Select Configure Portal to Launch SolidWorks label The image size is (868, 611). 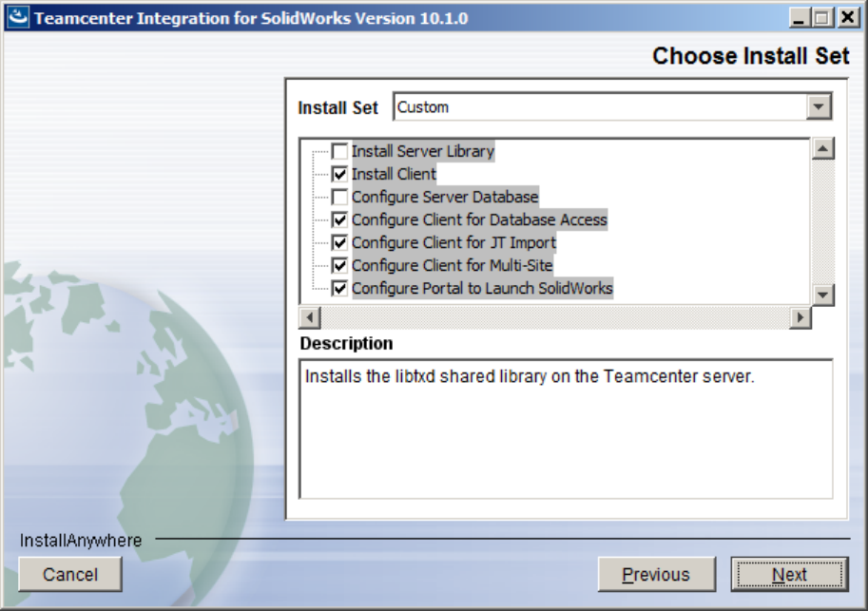point(482,288)
